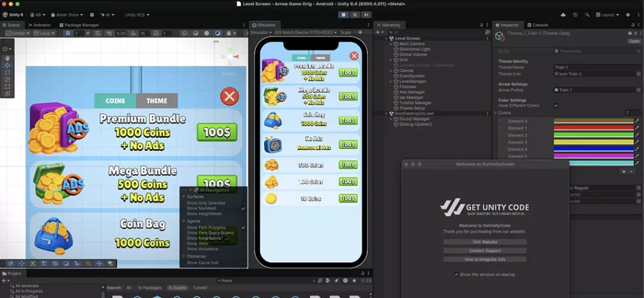The image size is (644, 298).
Task: Toggle Show Only Selected option
Action: tap(206, 203)
